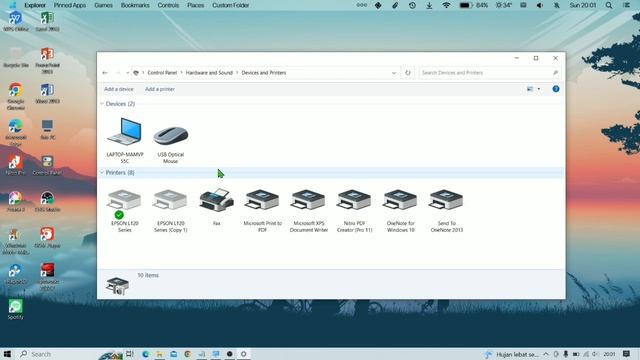The image size is (640, 360).
Task: Open the Bookmarks menu
Action: point(135,5)
